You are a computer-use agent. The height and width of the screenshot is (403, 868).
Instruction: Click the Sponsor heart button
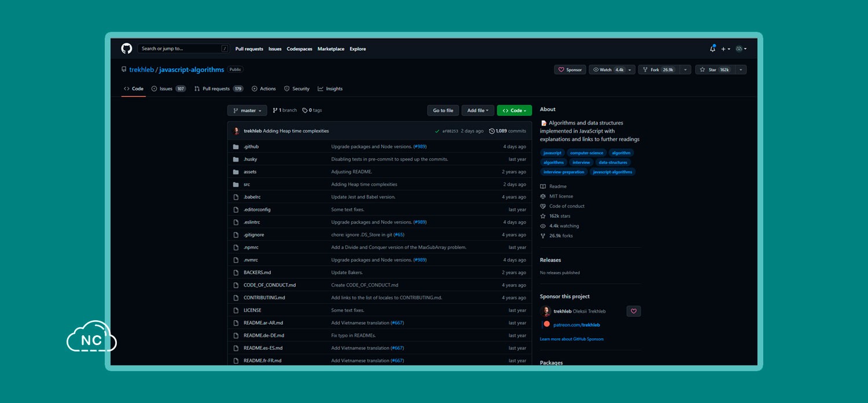[570, 69]
